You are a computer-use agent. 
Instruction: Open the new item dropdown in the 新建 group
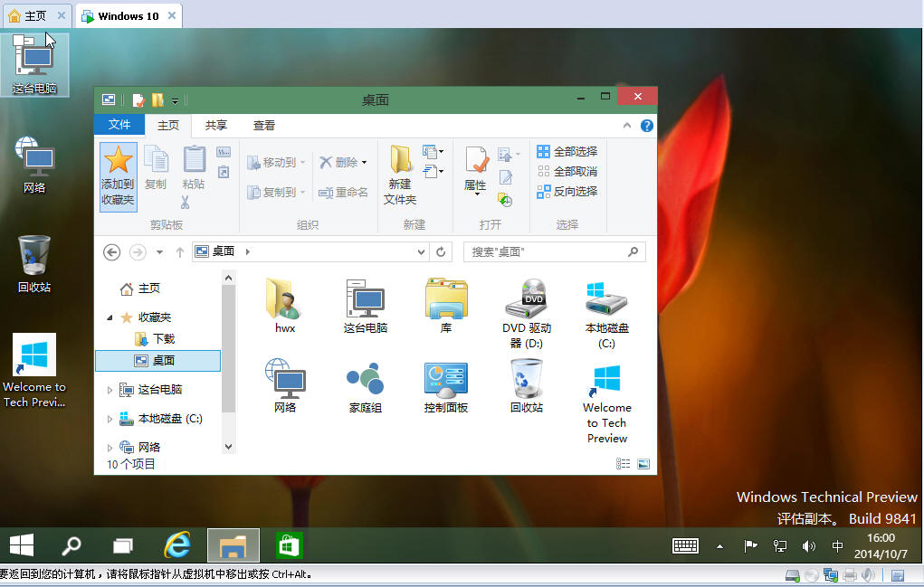click(x=433, y=152)
